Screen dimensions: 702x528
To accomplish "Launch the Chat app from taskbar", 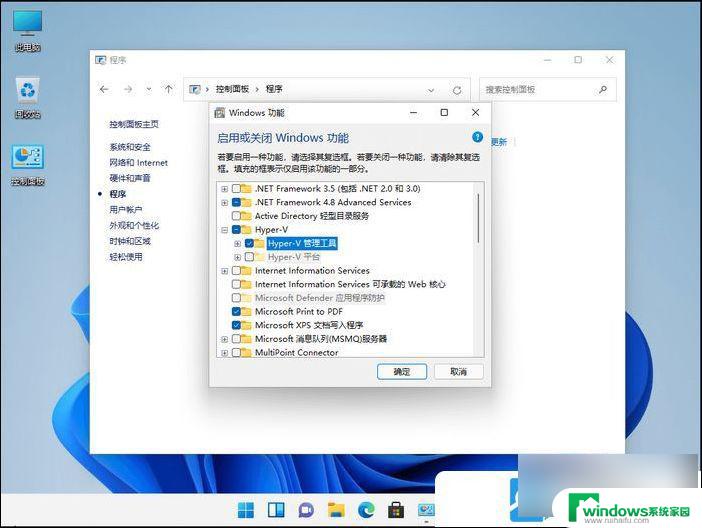I will tap(306, 510).
